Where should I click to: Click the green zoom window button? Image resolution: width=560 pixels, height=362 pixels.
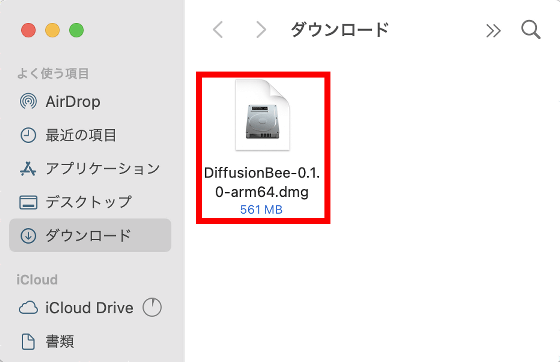76,30
